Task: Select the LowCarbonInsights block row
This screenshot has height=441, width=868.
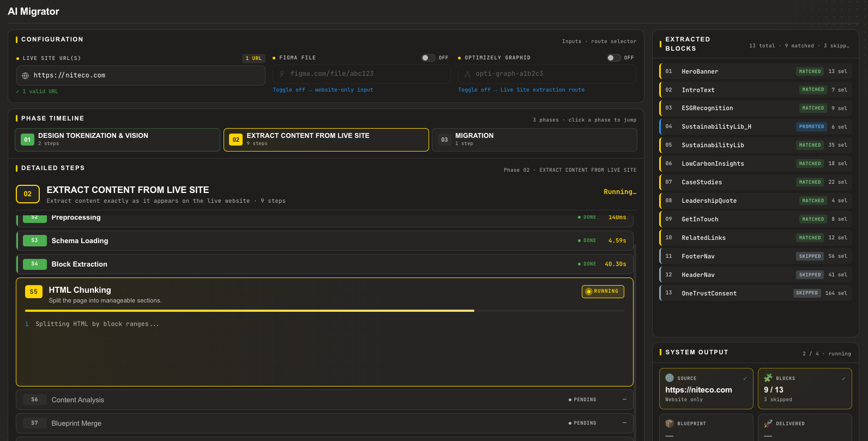Action: pos(755,164)
